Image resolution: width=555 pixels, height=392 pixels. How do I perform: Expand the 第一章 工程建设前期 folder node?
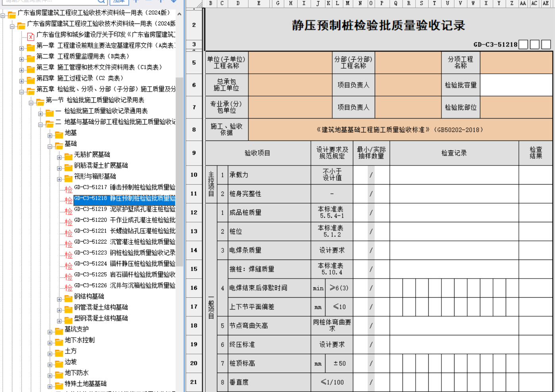(21, 48)
